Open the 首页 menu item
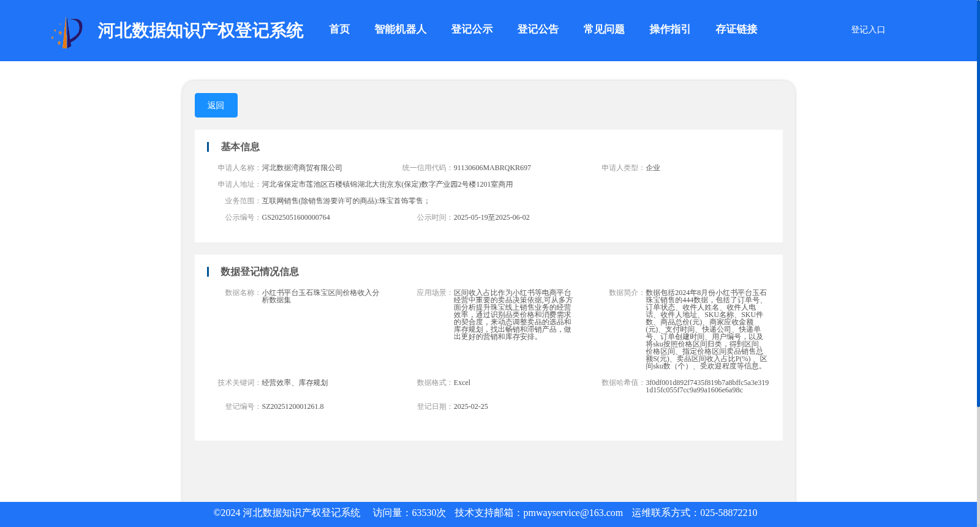The image size is (980, 527). point(339,29)
